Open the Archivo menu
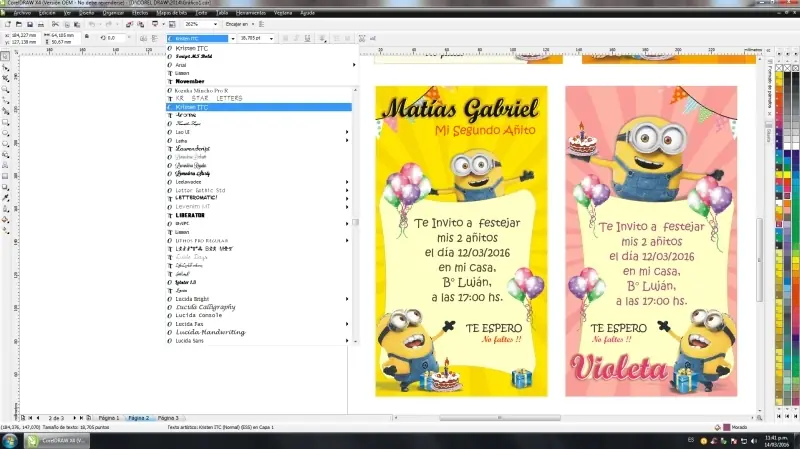 [x=22, y=13]
